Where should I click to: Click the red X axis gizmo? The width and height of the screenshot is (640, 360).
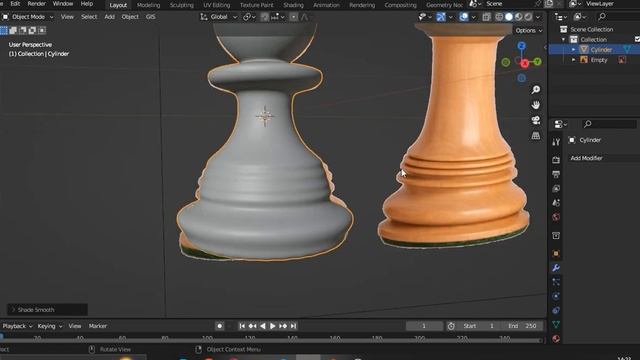525,63
